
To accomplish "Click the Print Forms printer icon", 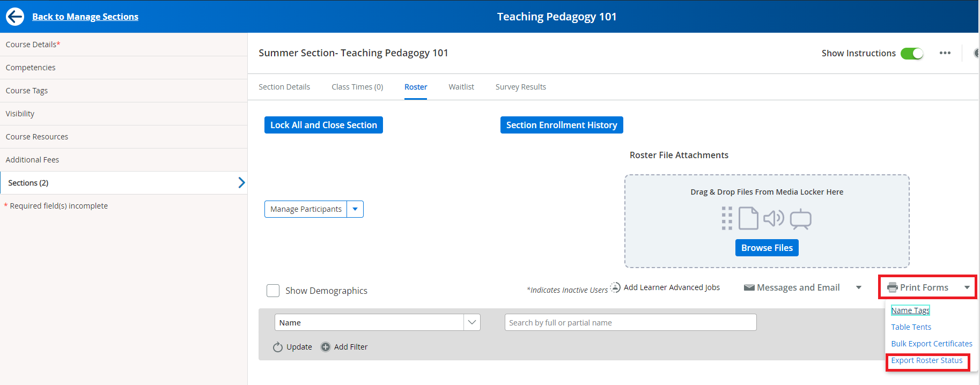I will pyautogui.click(x=892, y=288).
